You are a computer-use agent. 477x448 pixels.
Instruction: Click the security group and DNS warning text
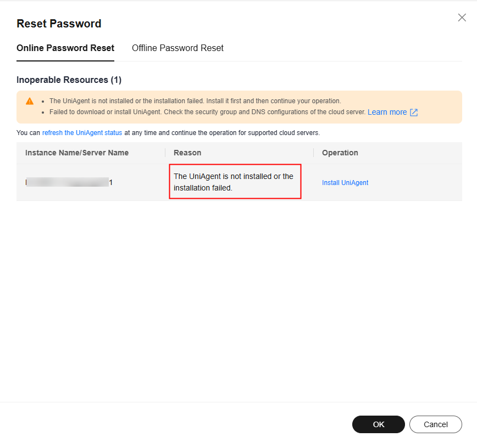[x=208, y=112]
